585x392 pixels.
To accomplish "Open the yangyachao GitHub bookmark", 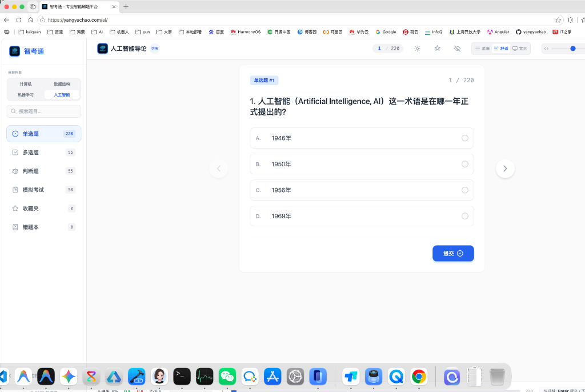I will click(531, 32).
